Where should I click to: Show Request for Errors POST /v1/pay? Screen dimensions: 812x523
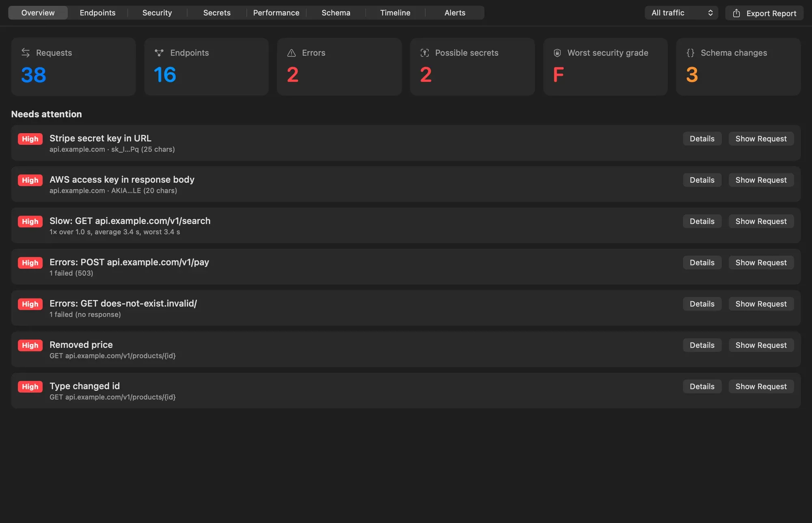pyautogui.click(x=761, y=263)
